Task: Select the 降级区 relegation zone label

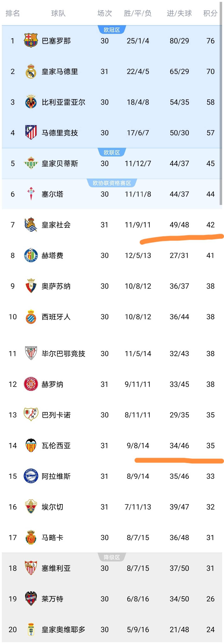Action: click(x=112, y=557)
